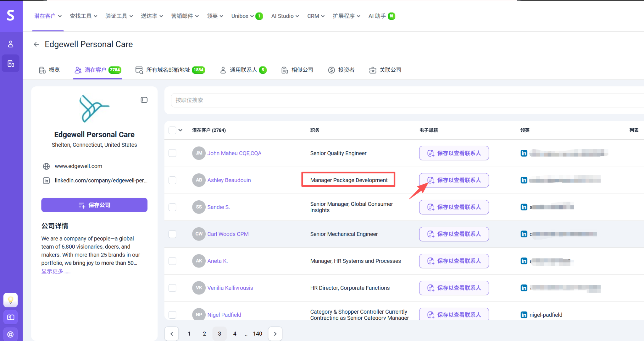Click the lifebuoy support icon
The image size is (644, 341).
(x=11, y=334)
